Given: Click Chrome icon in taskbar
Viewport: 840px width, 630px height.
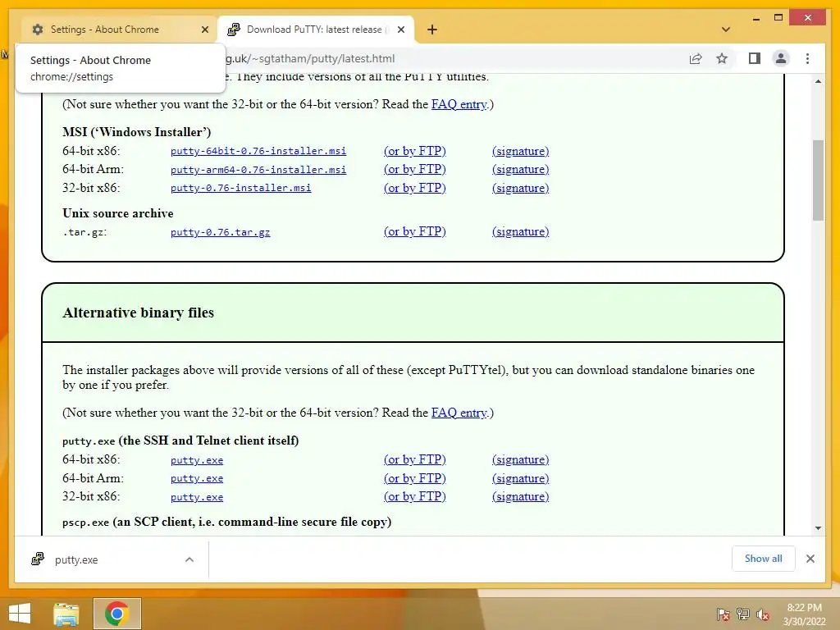Looking at the screenshot, I should point(116,614).
